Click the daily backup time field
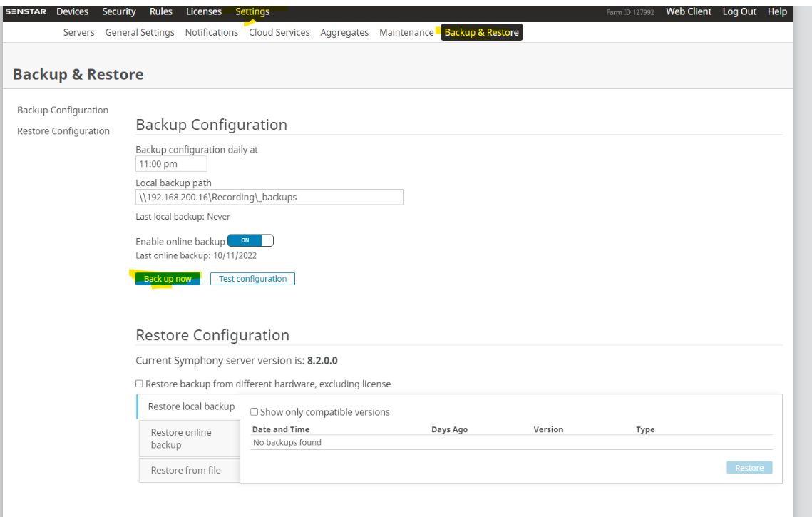 click(x=171, y=164)
